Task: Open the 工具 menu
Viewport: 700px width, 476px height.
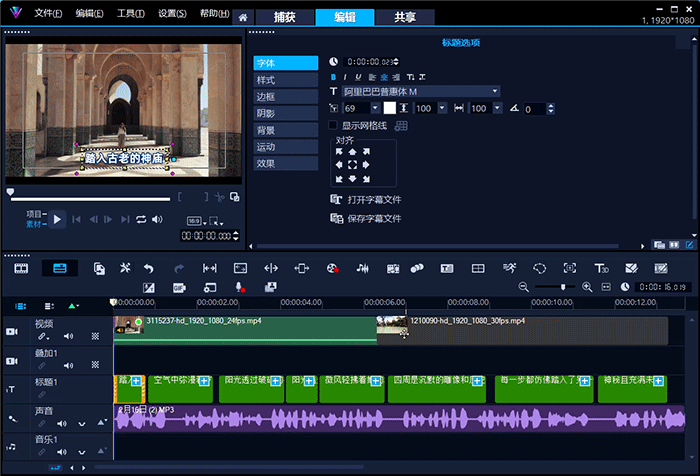Action: [x=130, y=13]
